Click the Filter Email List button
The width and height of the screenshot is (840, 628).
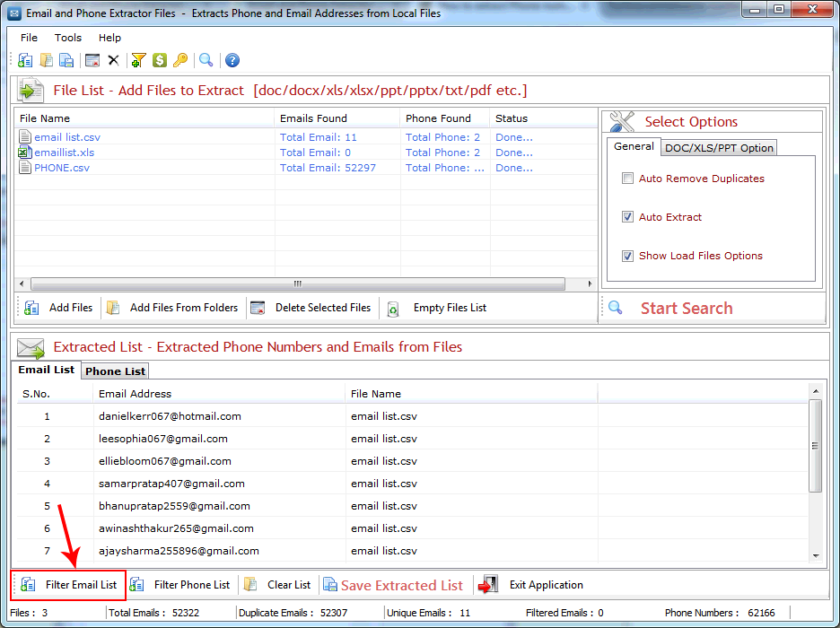coord(68,585)
